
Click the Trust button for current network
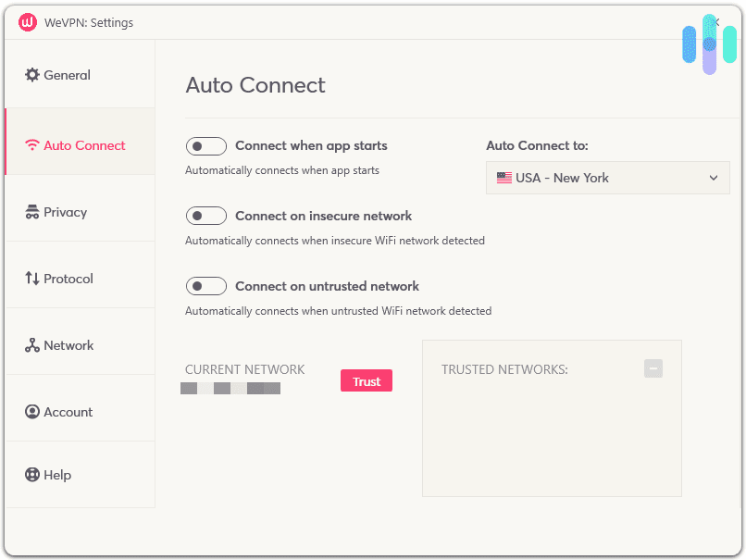[x=366, y=380]
